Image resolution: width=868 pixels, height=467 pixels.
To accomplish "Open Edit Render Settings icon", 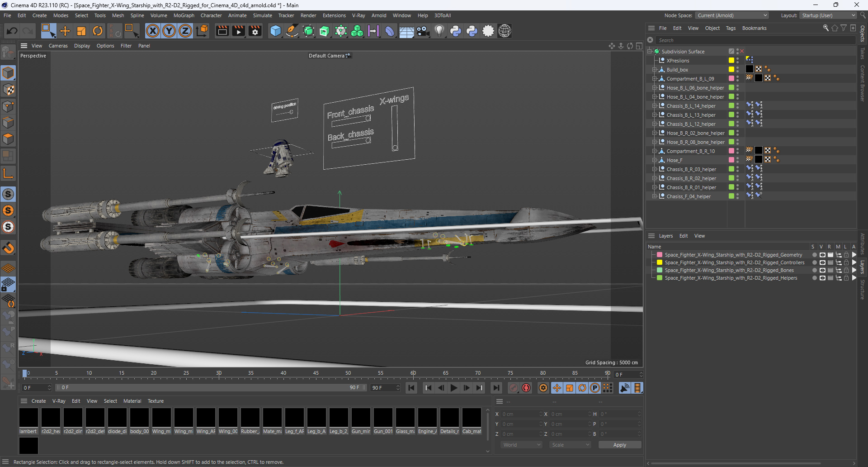I will [255, 31].
